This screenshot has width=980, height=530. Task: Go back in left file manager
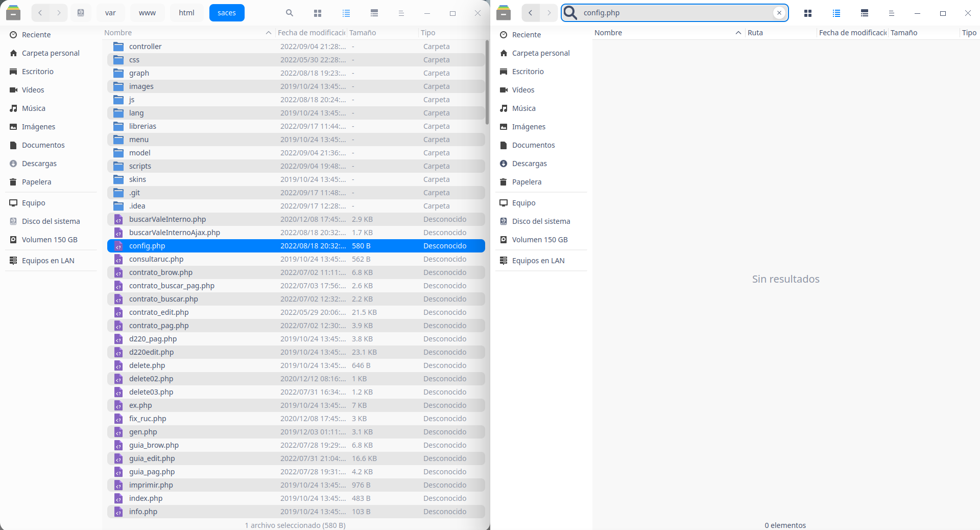click(x=40, y=13)
